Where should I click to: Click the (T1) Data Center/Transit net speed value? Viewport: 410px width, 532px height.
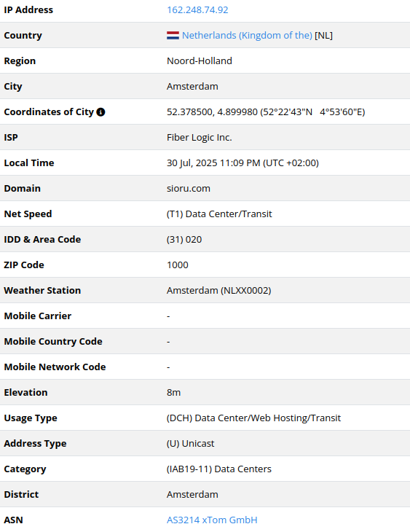tap(219, 214)
